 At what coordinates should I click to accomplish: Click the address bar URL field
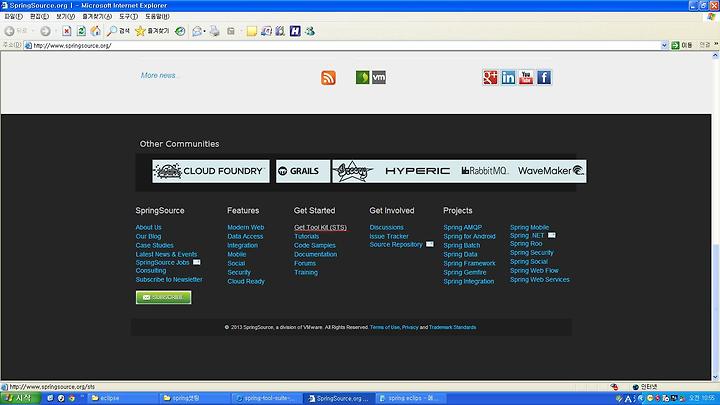pos(342,45)
